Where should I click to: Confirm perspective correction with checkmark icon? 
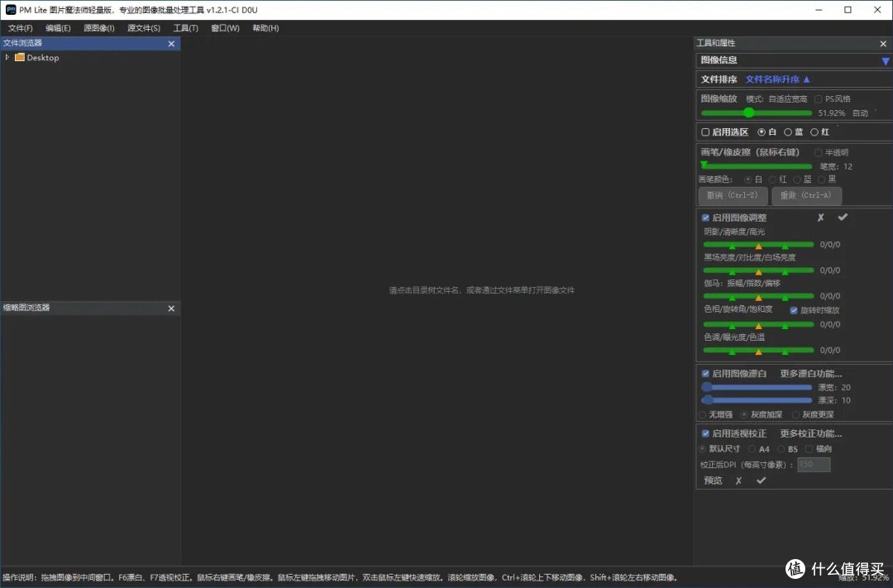click(761, 480)
